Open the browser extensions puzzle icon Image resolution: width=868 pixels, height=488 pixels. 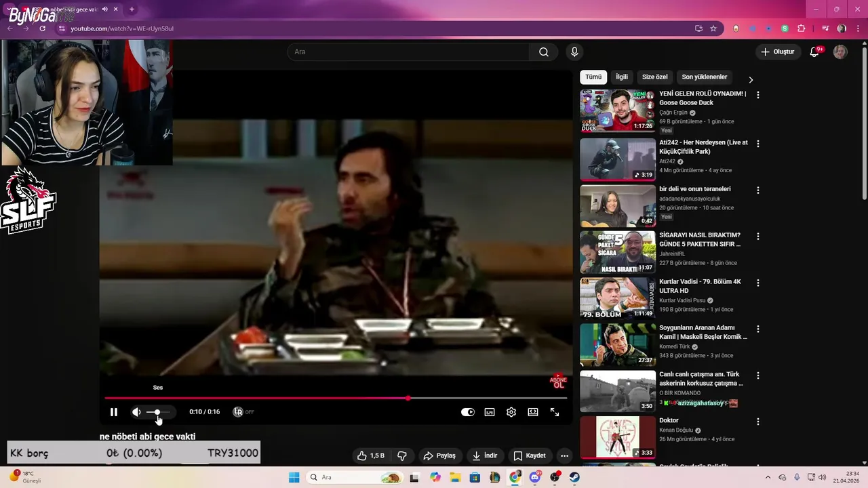click(x=802, y=28)
